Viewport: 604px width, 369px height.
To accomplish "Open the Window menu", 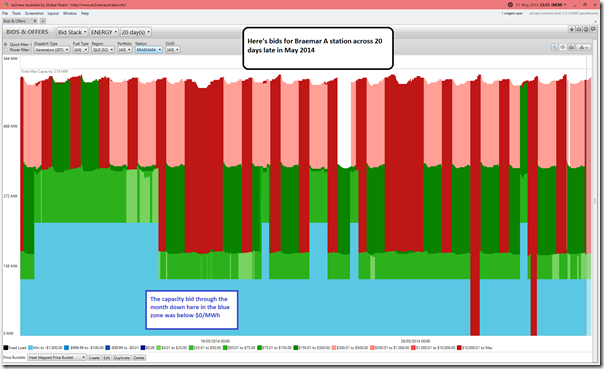I will (70, 13).
